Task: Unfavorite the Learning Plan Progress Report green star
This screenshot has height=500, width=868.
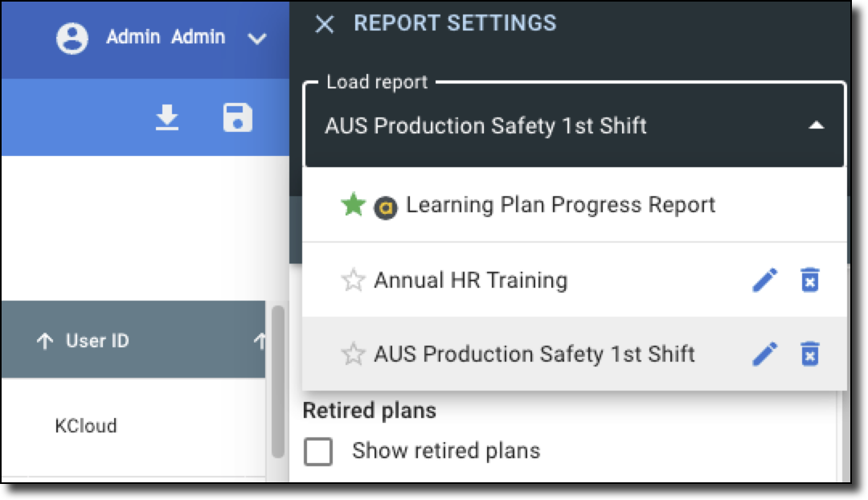Action: click(x=353, y=205)
